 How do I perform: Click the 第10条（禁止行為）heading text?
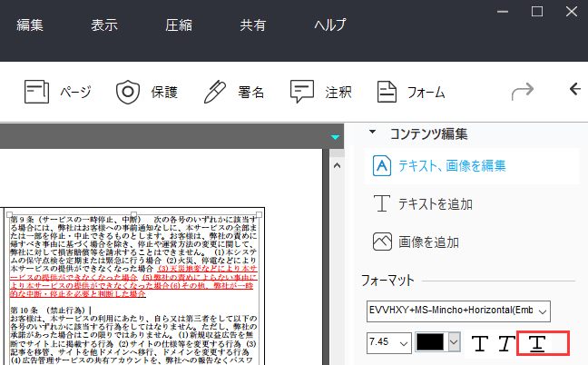[48, 311]
